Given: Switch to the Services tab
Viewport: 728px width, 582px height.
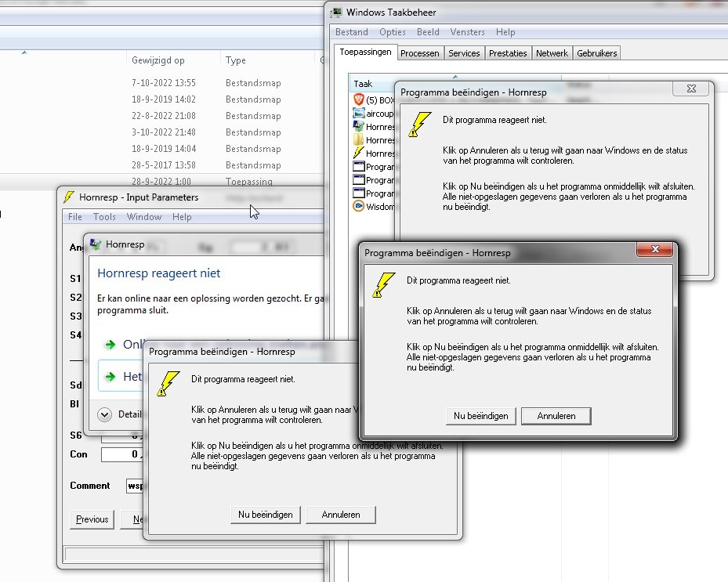Looking at the screenshot, I should 464,53.
